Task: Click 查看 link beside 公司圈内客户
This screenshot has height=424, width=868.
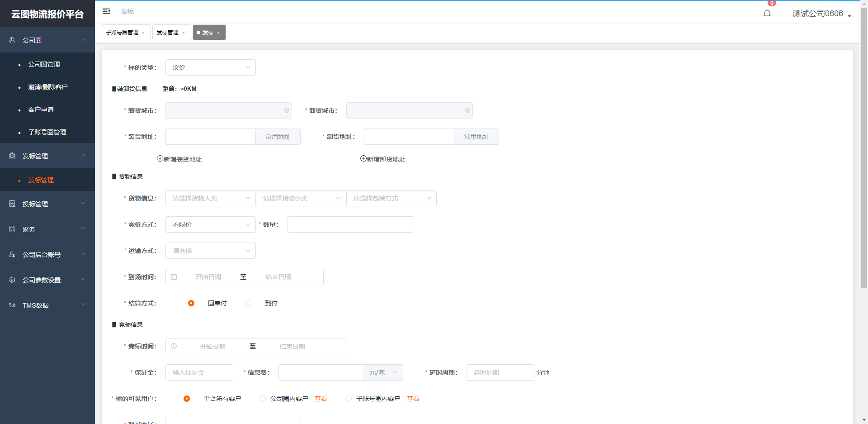Action: (321, 399)
